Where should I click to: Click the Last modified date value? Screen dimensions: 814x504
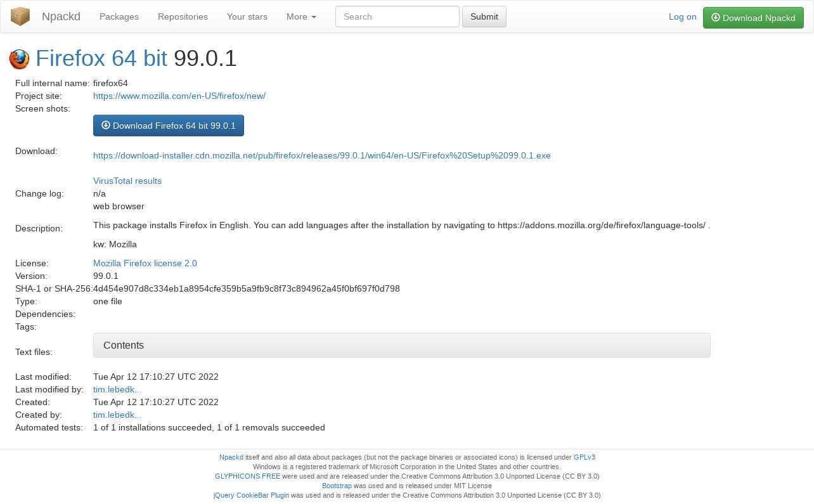coord(156,377)
